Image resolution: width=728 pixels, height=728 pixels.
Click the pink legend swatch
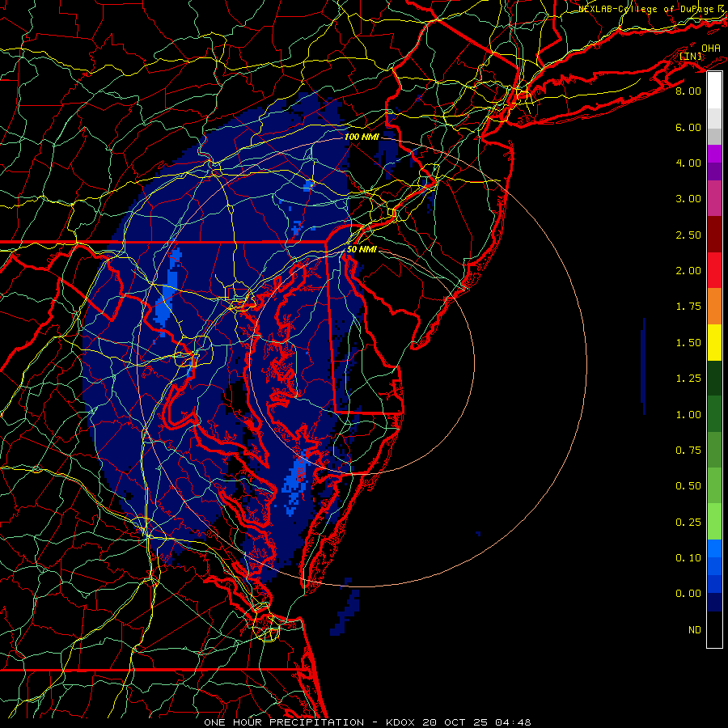714,198
